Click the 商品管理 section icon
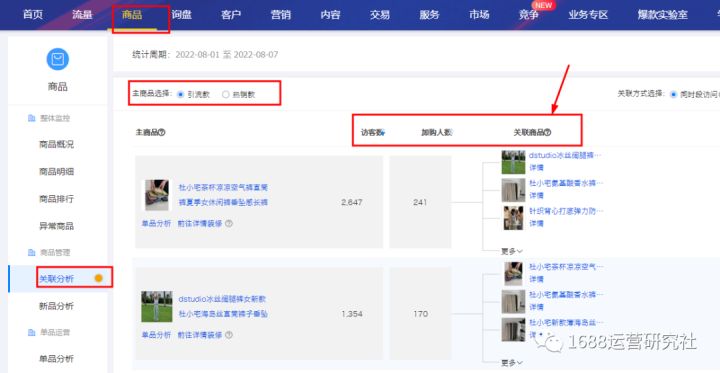720x373 pixels. tap(31, 252)
